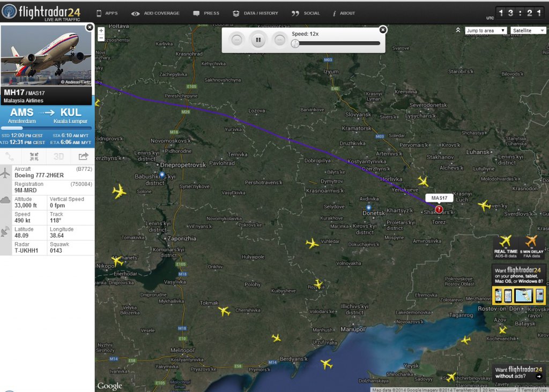Select the plane icon near Nikopol
Viewport: 549px width, 392px height.
pos(117,260)
